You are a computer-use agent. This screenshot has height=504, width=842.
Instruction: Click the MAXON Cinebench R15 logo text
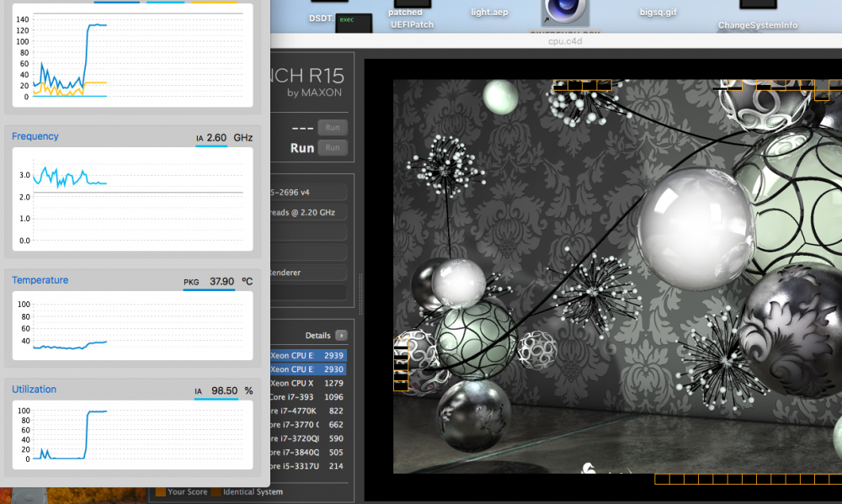309,82
